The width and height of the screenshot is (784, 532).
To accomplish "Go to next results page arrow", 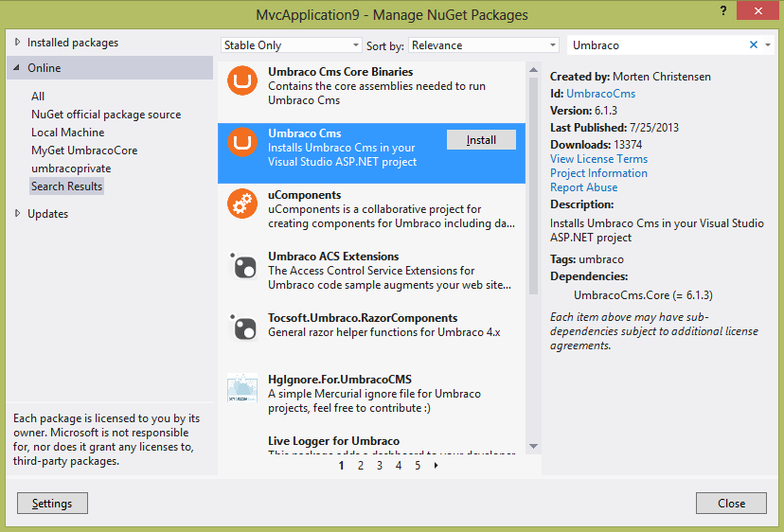I will tap(436, 466).
